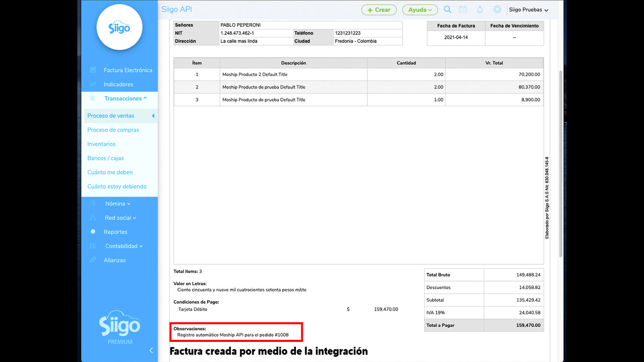Screen dimensions: 644x362
Task: Open the search icon in the top bar
Action: point(447,9)
